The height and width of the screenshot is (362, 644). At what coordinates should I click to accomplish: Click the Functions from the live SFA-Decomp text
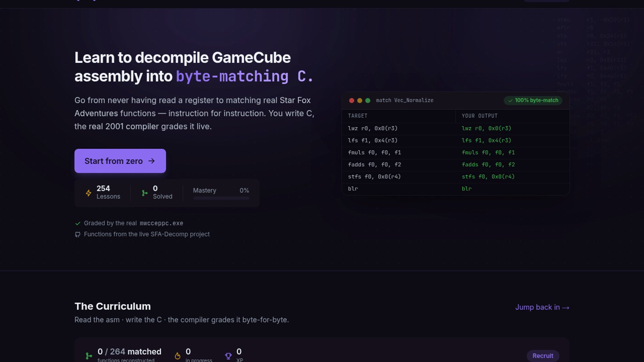147,234
